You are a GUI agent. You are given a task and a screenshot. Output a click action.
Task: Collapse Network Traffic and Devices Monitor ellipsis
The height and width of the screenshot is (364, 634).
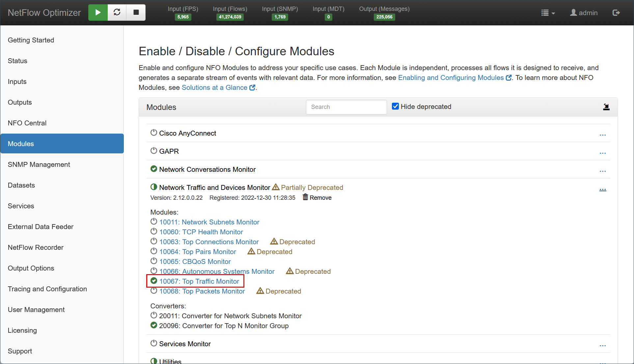pyautogui.click(x=602, y=189)
